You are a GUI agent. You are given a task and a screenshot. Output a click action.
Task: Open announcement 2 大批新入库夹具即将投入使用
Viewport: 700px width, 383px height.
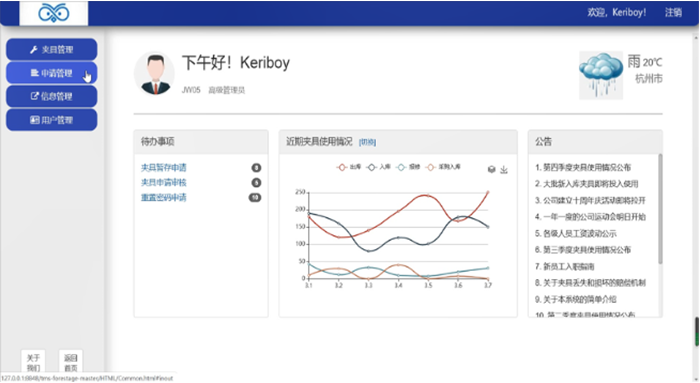pos(587,184)
